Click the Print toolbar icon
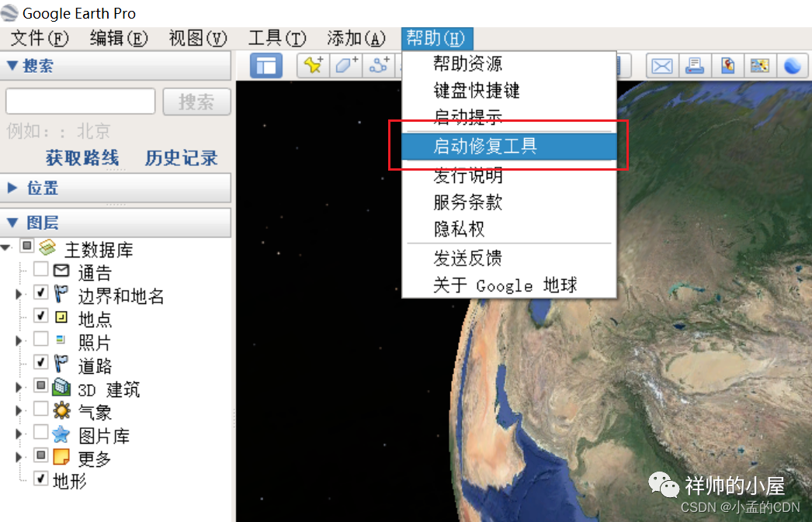 (694, 66)
